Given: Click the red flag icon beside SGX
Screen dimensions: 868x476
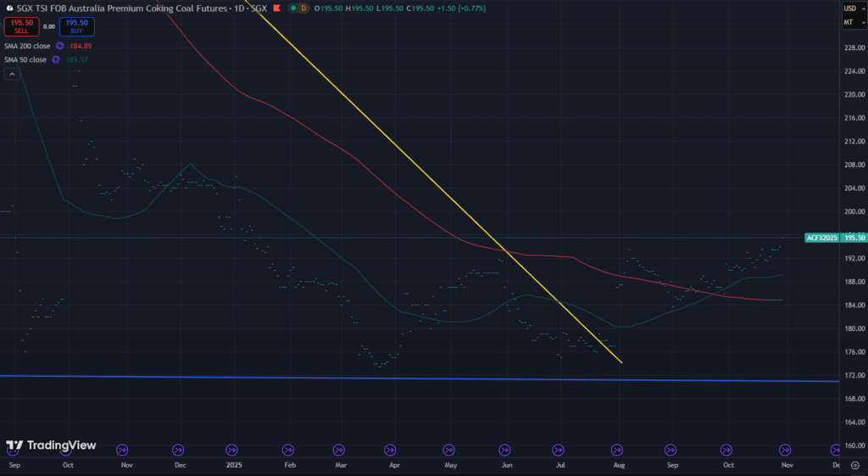Looking at the screenshot, I should 277,8.
